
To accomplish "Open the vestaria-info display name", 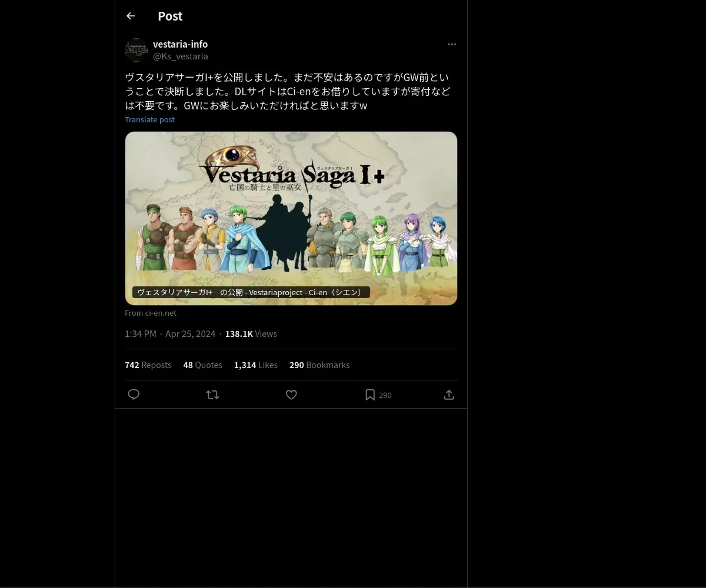I will [x=180, y=44].
